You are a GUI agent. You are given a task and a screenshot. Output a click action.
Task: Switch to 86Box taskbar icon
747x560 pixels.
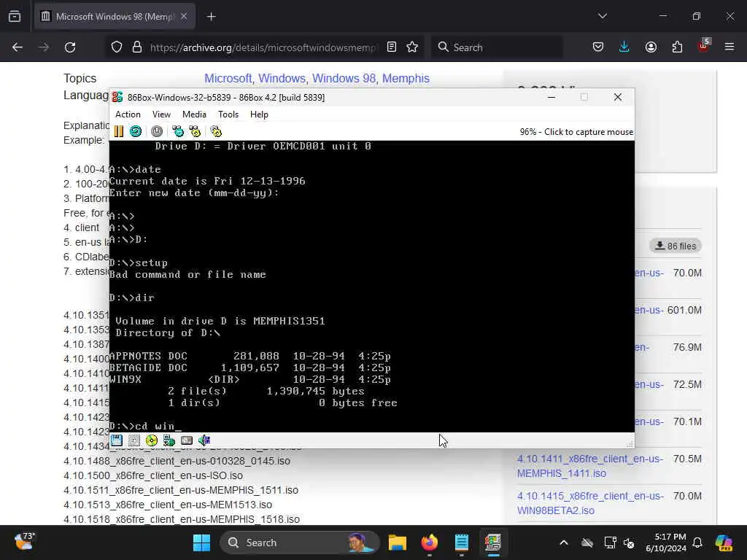[493, 542]
